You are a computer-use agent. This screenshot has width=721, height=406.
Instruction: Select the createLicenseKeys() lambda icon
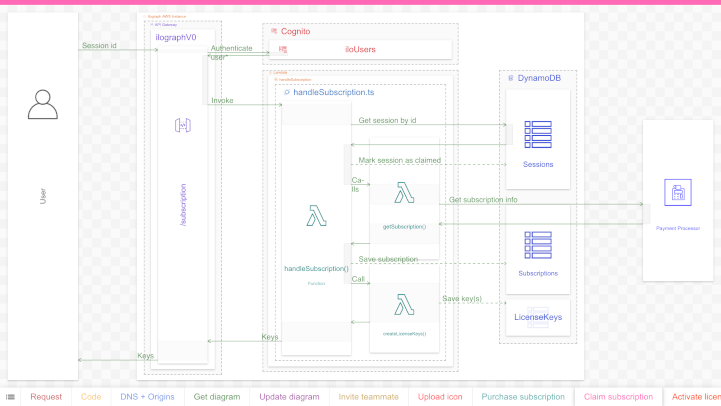[404, 304]
